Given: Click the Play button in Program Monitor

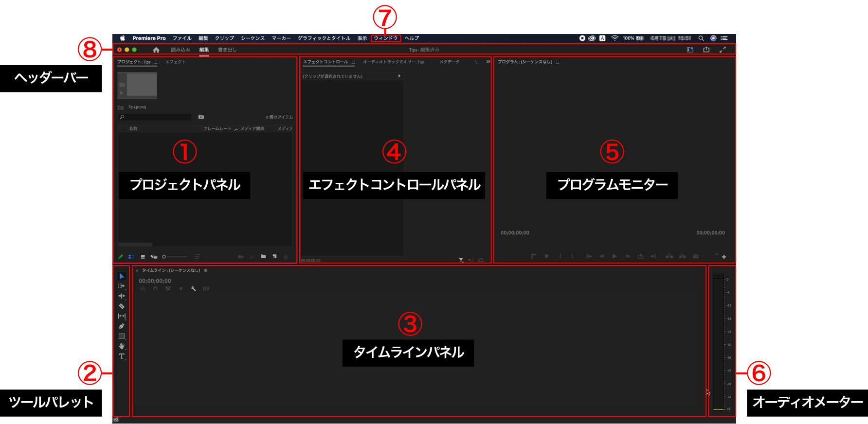Looking at the screenshot, I should coord(615,256).
